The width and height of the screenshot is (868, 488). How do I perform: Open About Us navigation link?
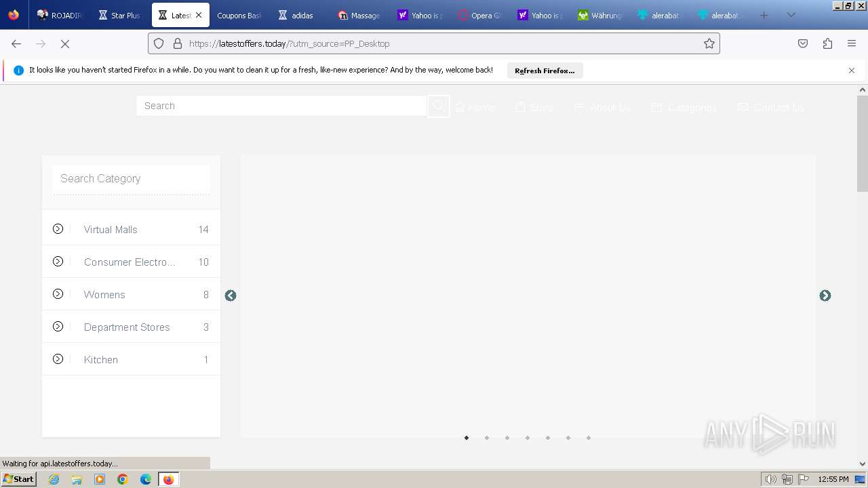tap(602, 107)
